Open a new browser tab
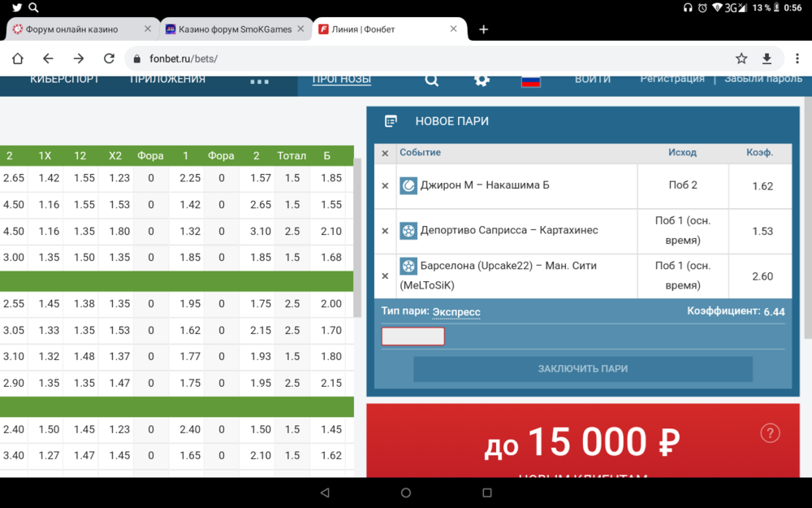Screen dimensions: 812x508 click(x=484, y=29)
